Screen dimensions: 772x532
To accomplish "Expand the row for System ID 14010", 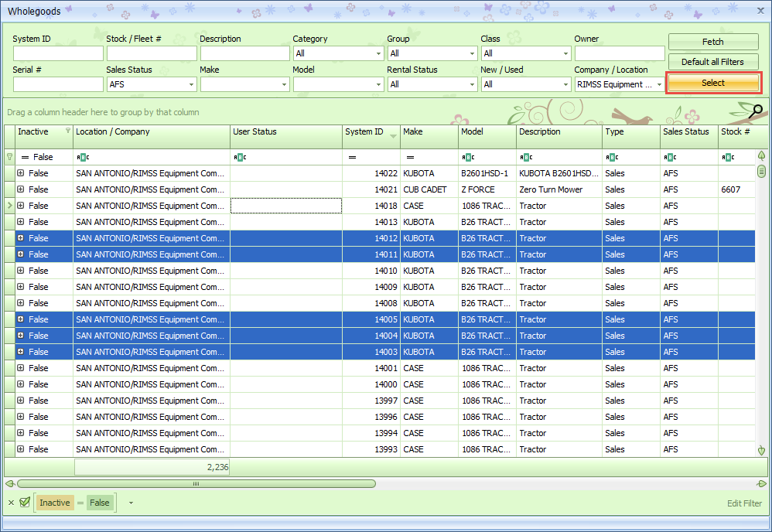I will click(x=21, y=271).
